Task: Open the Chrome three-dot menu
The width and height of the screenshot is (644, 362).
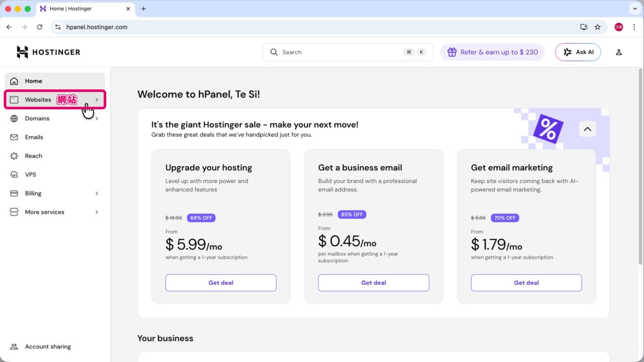Action: tap(634, 27)
